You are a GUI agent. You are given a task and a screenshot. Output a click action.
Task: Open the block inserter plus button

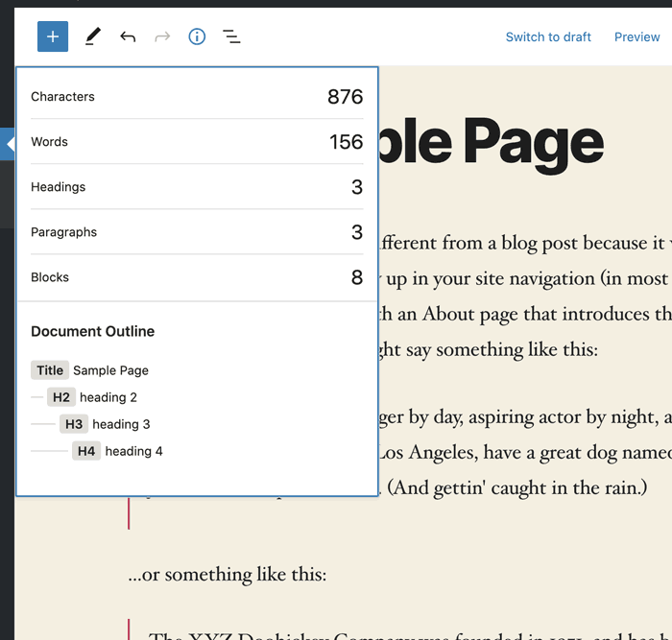click(x=53, y=36)
